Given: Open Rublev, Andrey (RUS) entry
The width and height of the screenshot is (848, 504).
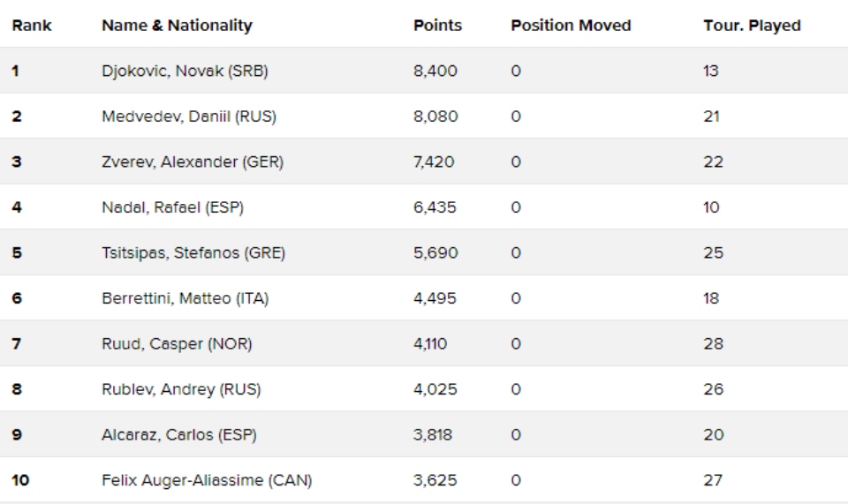Looking at the screenshot, I should tap(179, 389).
